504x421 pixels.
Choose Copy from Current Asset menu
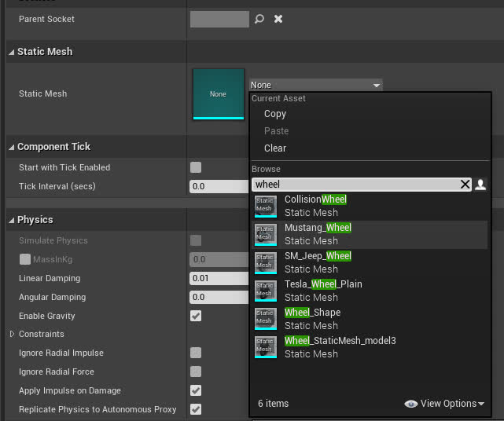pos(275,114)
